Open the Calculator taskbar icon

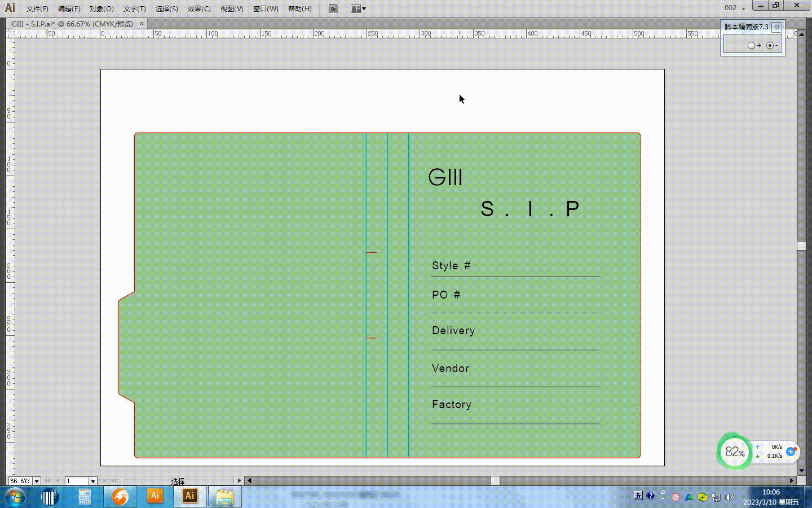point(85,497)
